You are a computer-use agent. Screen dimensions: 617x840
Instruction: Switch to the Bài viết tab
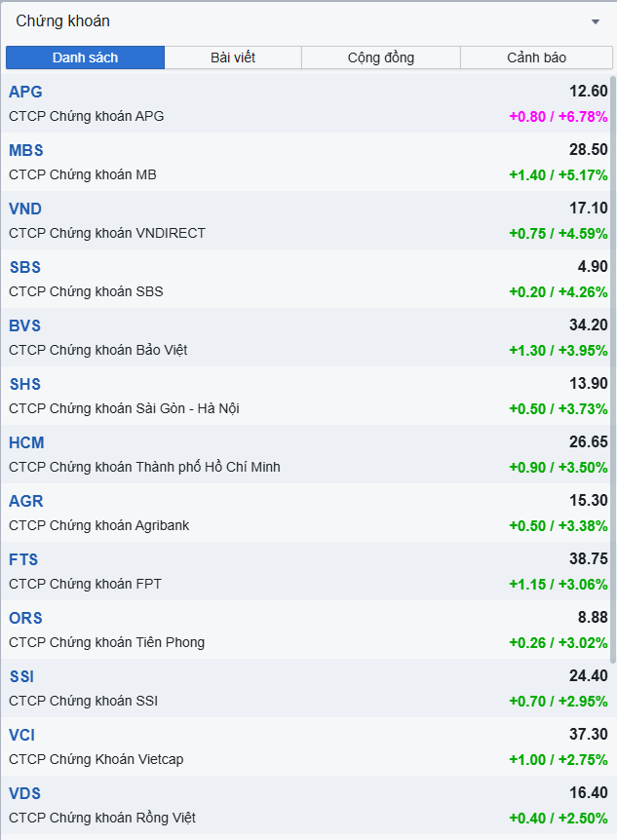233,57
